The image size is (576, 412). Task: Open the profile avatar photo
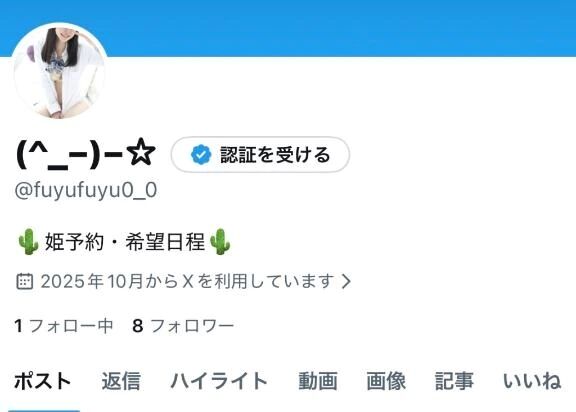[x=60, y=71]
